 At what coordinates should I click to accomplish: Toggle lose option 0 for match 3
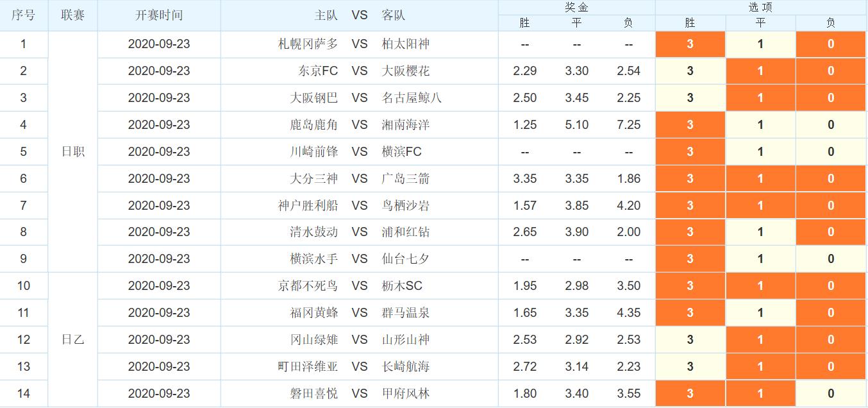(831, 98)
